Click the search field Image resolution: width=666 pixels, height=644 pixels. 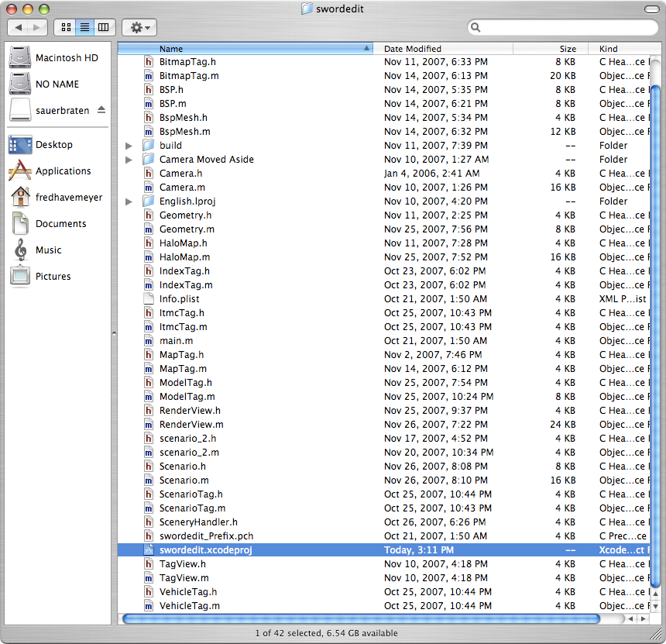563,28
